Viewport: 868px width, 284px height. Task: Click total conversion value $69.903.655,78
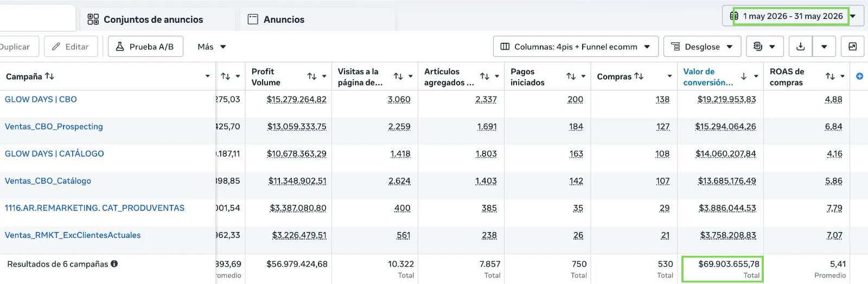pos(729,264)
